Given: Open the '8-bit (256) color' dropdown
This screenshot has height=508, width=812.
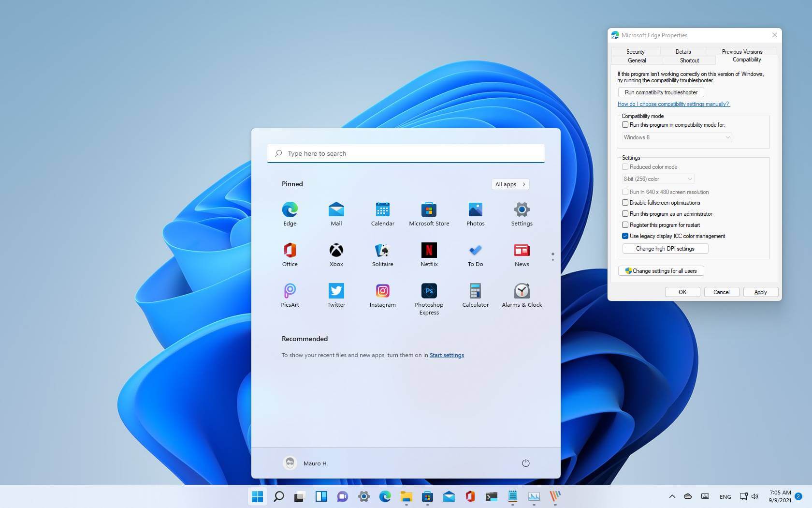Looking at the screenshot, I should (657, 179).
